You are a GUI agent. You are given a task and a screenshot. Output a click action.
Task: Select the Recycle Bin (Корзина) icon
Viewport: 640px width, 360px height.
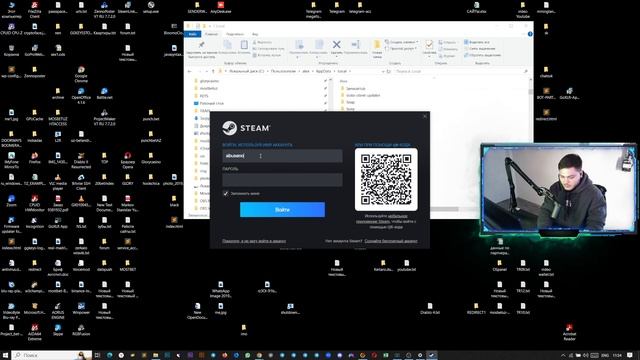pyautogui.click(x=11, y=51)
